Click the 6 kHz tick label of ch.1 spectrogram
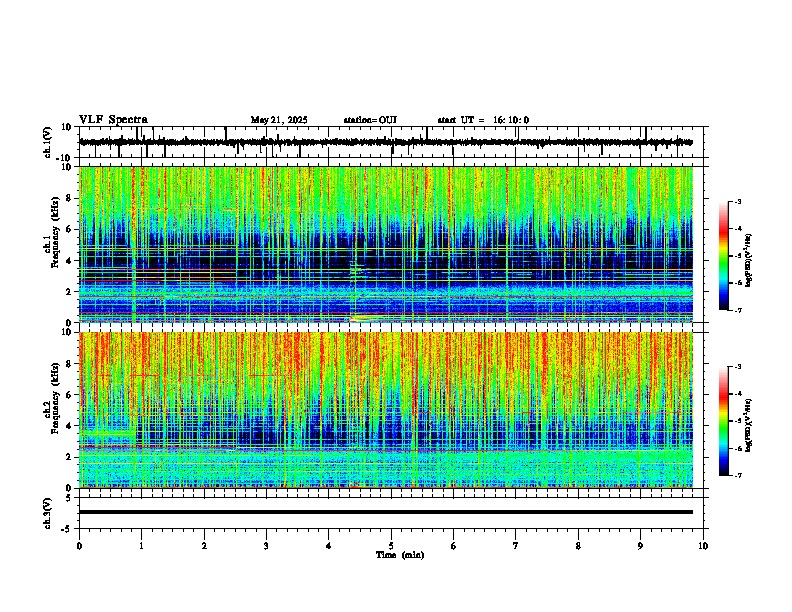The image size is (792, 612). pyautogui.click(x=70, y=230)
